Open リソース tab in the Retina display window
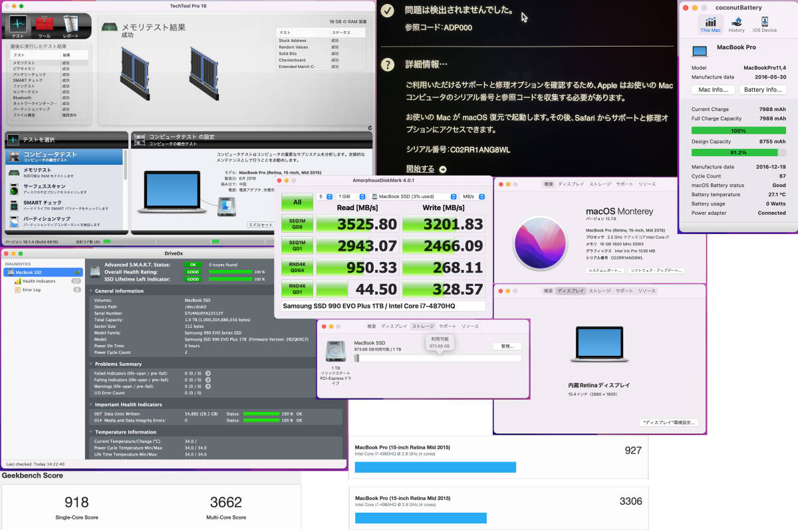 pos(646,291)
